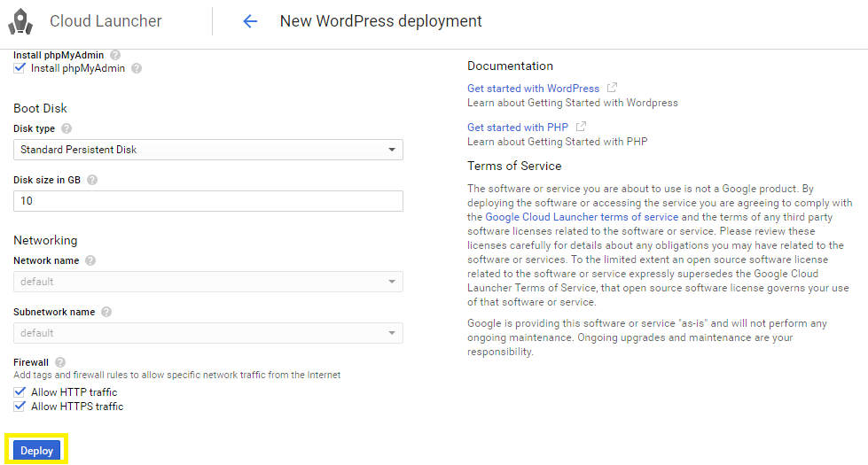Image resolution: width=868 pixels, height=465 pixels.
Task: Toggle the Allow HTTP traffic checkbox
Action: (x=20, y=392)
